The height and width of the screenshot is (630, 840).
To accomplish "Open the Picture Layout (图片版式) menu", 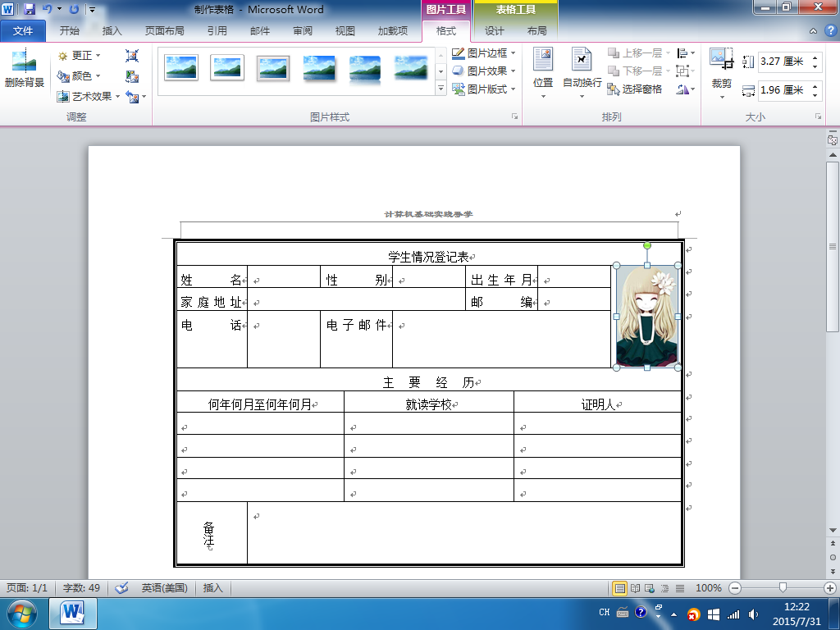I will coord(483,89).
